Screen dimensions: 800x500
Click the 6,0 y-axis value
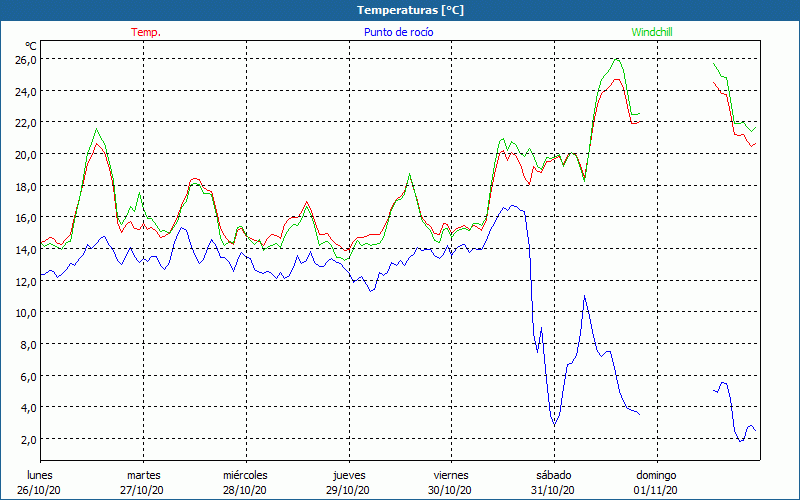[x=29, y=376]
